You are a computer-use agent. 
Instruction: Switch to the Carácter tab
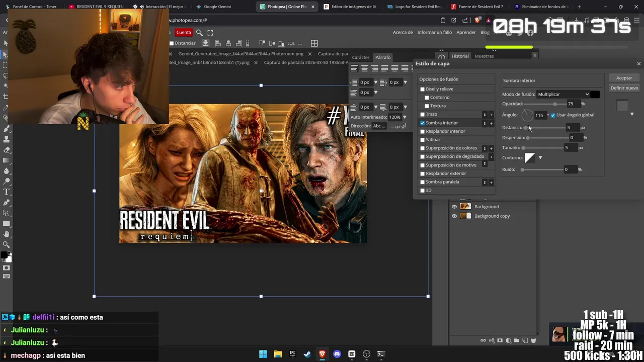coord(360,57)
